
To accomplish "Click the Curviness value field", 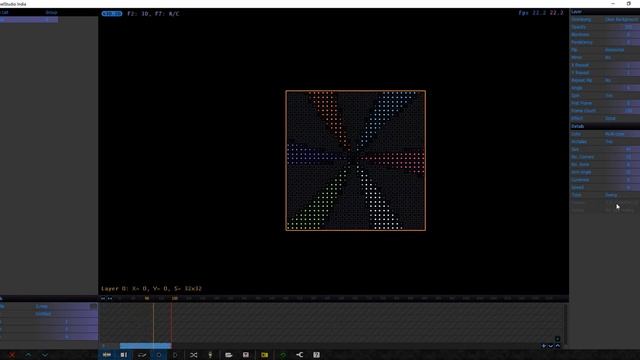I will (x=622, y=180).
